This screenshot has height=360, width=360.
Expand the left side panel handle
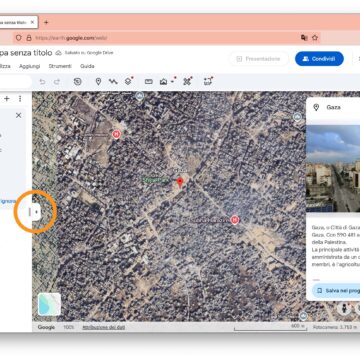point(36,212)
